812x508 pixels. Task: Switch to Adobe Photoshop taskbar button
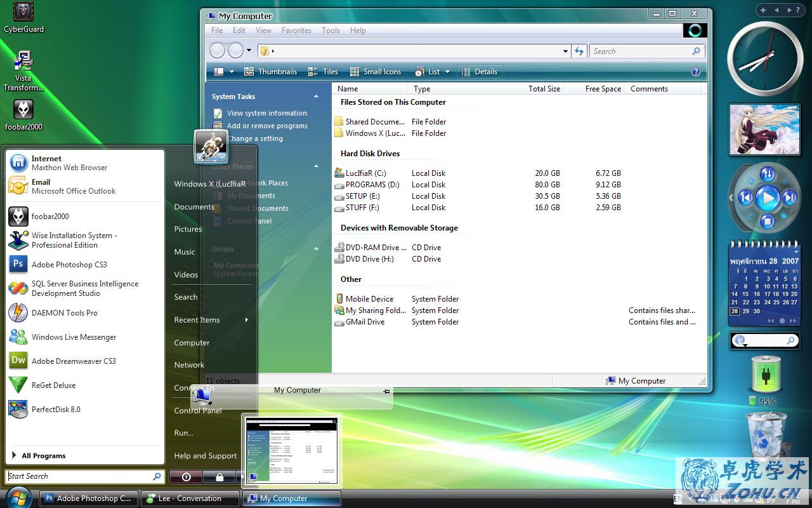pos(88,498)
